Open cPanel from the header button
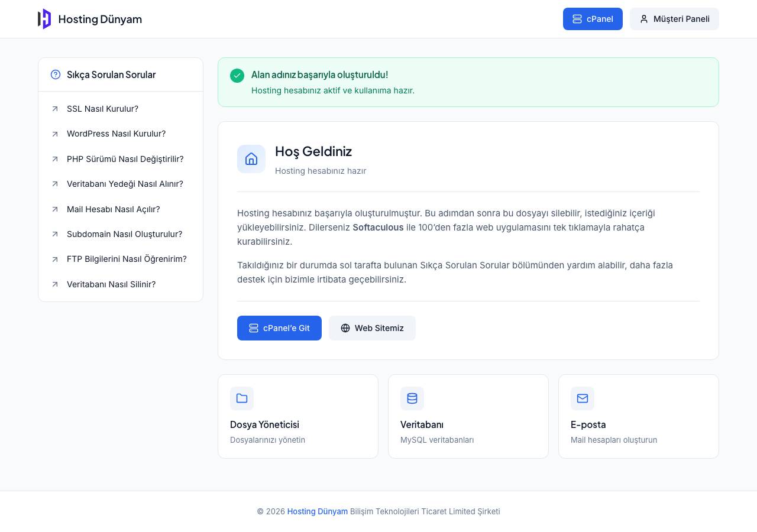This screenshot has height=532, width=757. point(593,19)
